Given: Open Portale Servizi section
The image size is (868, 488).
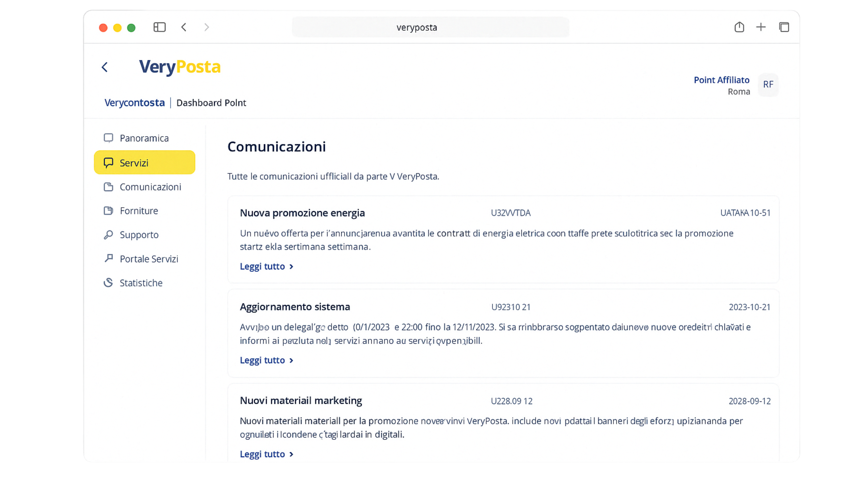Looking at the screenshot, I should coord(145,259).
